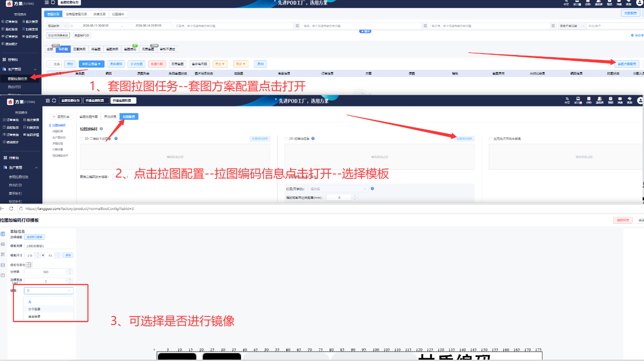The image size is (644, 361).
Task: Click the help icon beside the 位置 dropdown
Action: [x=372, y=188]
